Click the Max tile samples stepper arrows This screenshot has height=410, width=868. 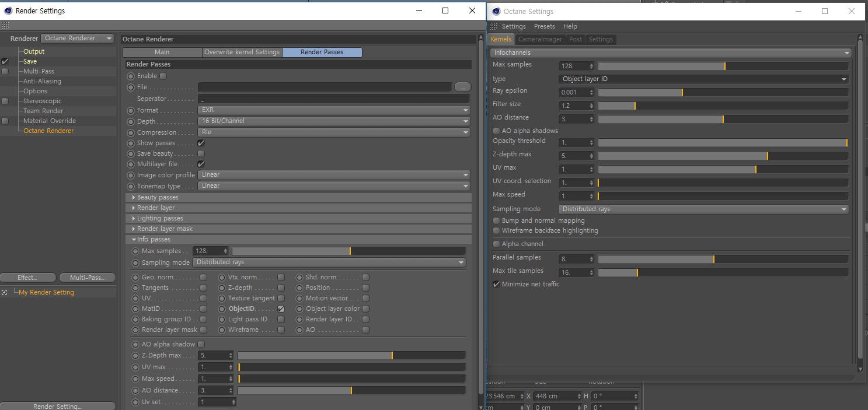591,272
